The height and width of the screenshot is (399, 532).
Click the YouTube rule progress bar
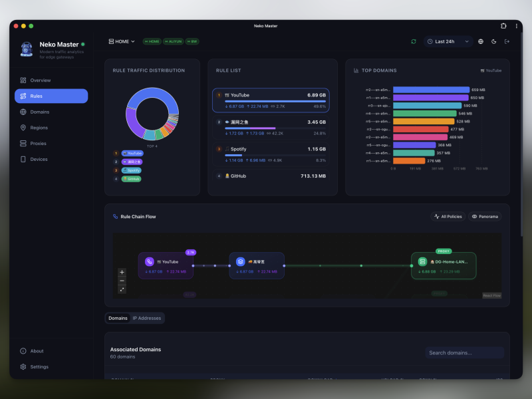275,101
